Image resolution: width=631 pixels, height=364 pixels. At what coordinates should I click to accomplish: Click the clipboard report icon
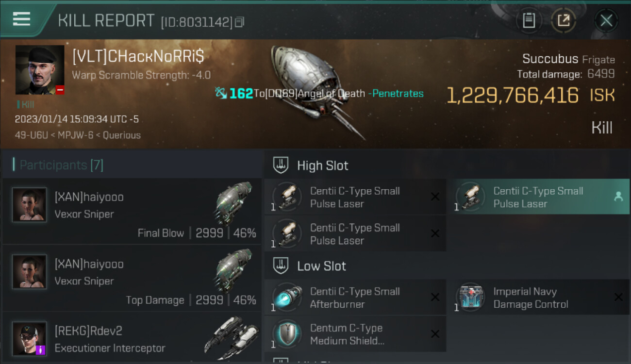pyautogui.click(x=529, y=20)
